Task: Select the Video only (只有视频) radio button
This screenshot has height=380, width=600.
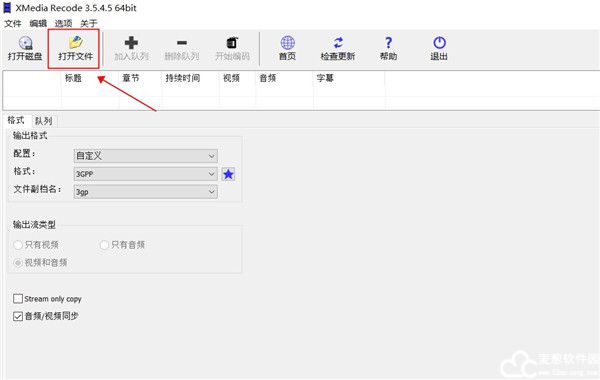Action: click(x=18, y=245)
